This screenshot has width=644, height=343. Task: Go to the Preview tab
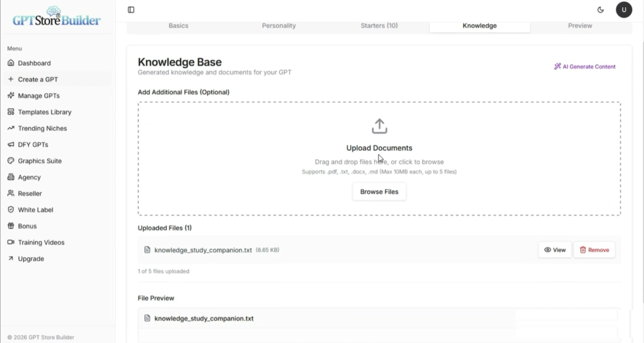tap(580, 26)
